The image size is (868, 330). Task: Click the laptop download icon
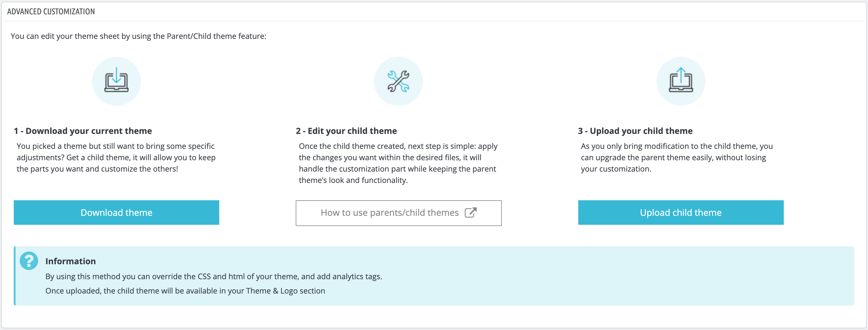(x=116, y=81)
